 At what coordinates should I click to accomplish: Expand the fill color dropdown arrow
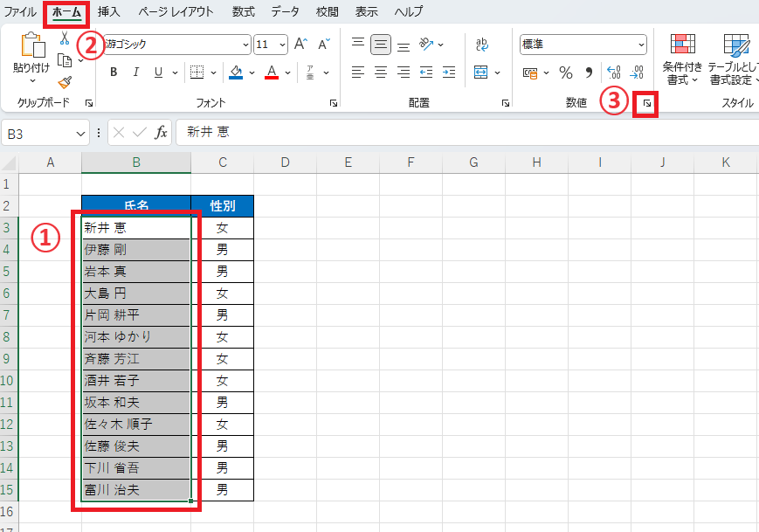(x=252, y=73)
